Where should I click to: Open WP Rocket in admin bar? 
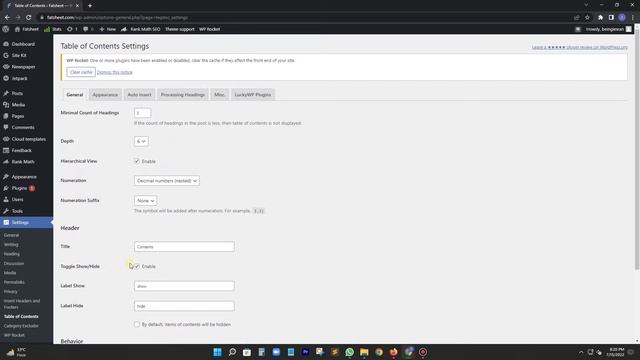[x=209, y=29]
